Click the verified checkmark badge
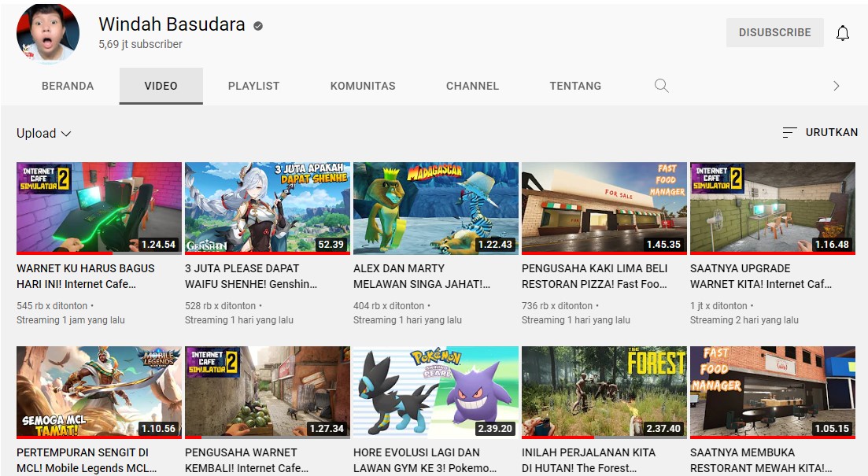The height and width of the screenshot is (476, 868). tap(258, 25)
